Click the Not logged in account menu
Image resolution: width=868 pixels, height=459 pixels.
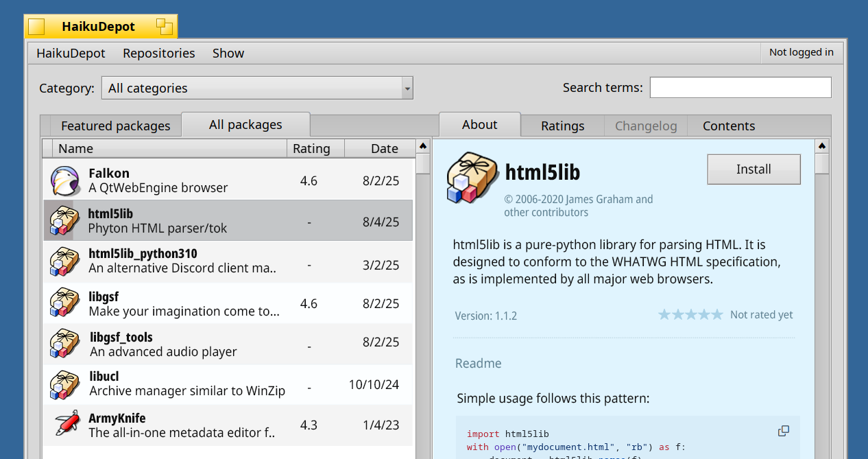point(801,52)
